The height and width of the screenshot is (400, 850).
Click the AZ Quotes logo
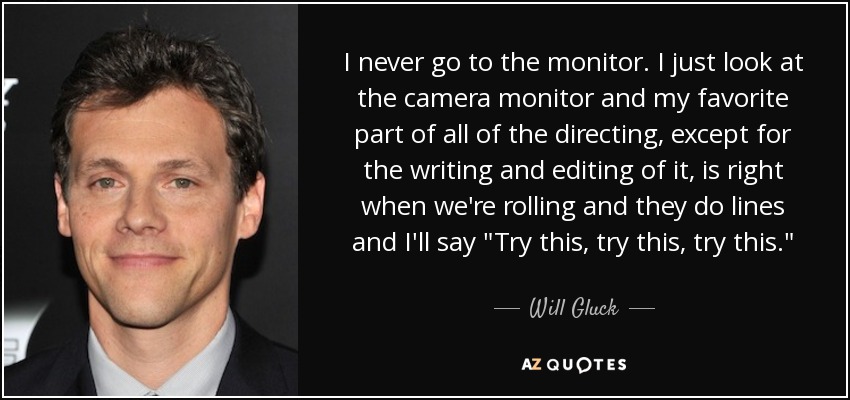tap(574, 365)
